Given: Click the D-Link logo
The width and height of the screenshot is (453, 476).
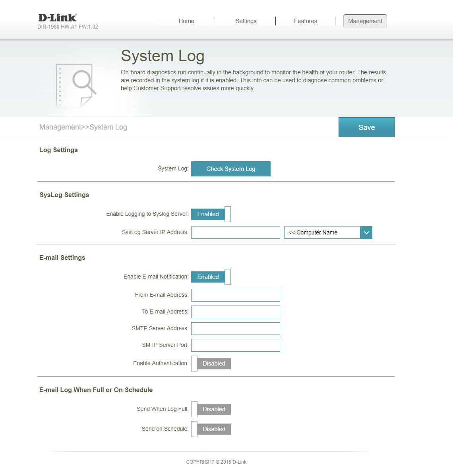Looking at the screenshot, I should (57, 17).
